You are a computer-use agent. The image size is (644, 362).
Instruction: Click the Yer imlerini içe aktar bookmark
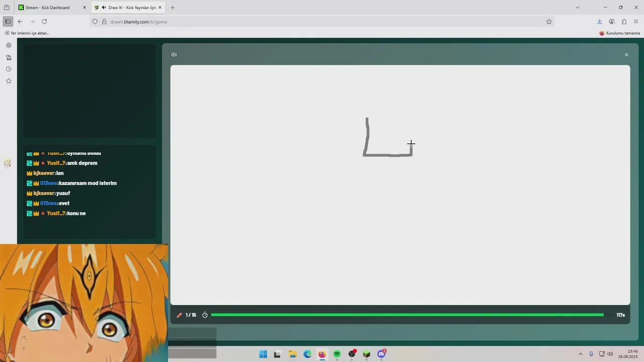pyautogui.click(x=27, y=33)
